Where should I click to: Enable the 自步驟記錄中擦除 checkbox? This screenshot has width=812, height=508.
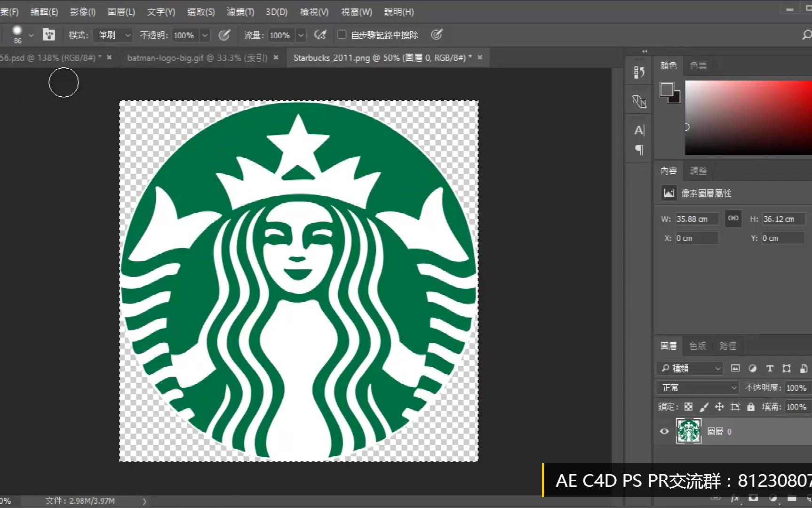(x=342, y=35)
